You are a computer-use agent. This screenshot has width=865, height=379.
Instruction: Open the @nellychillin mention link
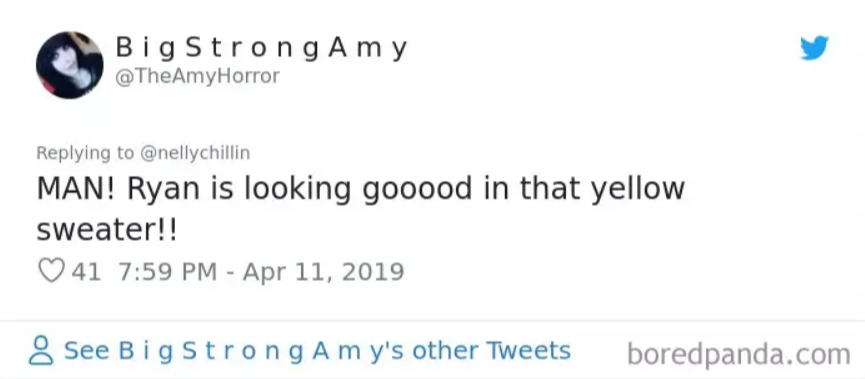pos(195,153)
